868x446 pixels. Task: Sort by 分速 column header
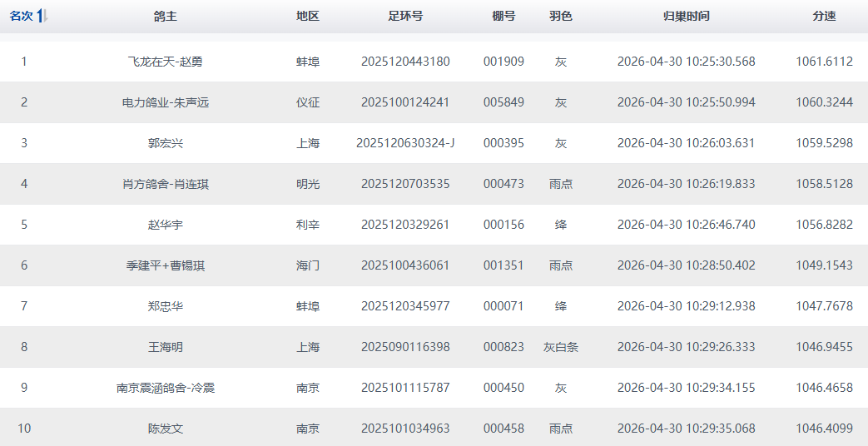tap(824, 17)
